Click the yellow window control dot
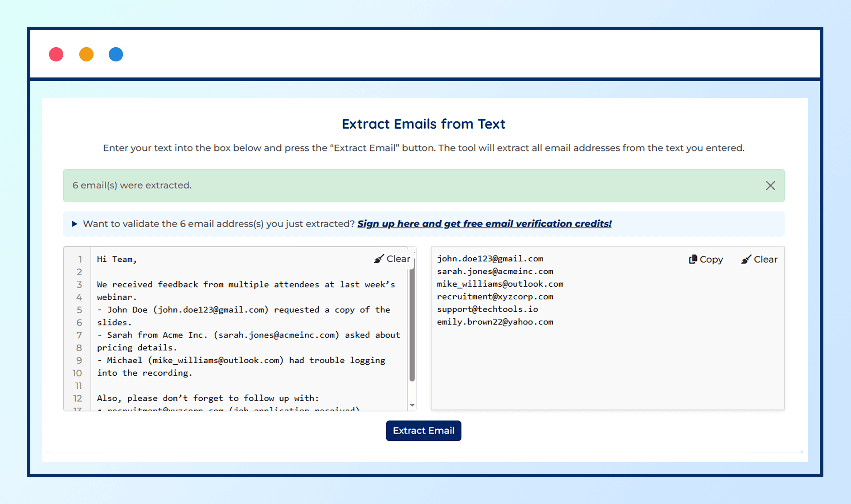The height and width of the screenshot is (504, 851). click(x=86, y=54)
